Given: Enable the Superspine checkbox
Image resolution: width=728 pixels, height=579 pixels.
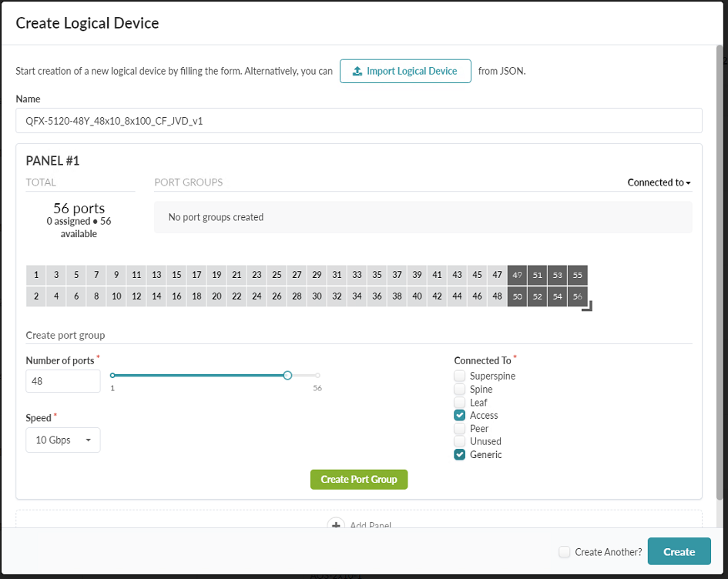Looking at the screenshot, I should [460, 377].
